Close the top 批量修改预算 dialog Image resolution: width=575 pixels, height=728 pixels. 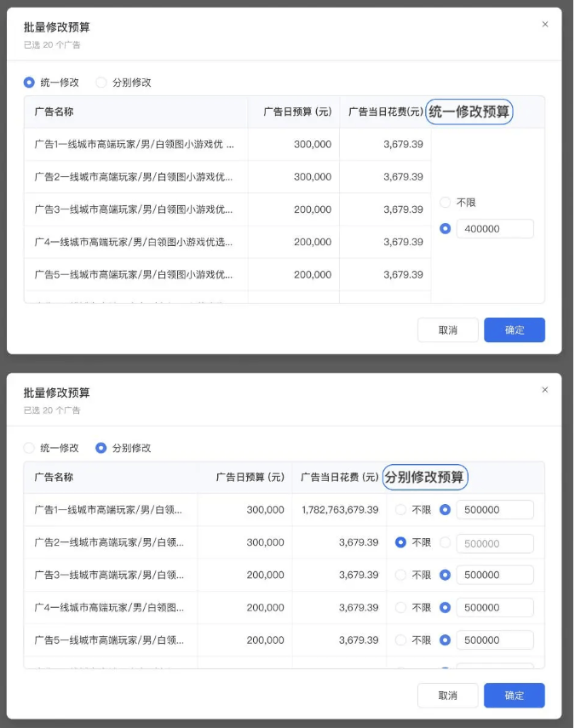coord(545,25)
